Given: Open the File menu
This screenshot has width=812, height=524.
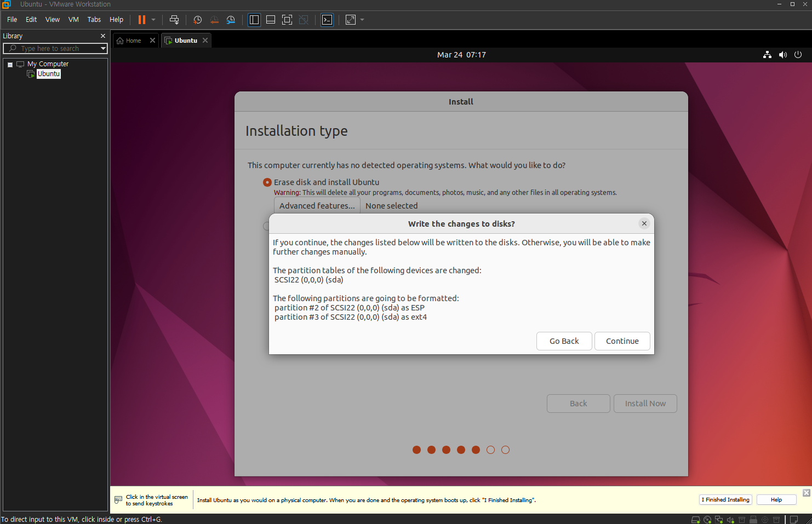Looking at the screenshot, I should [x=12, y=19].
